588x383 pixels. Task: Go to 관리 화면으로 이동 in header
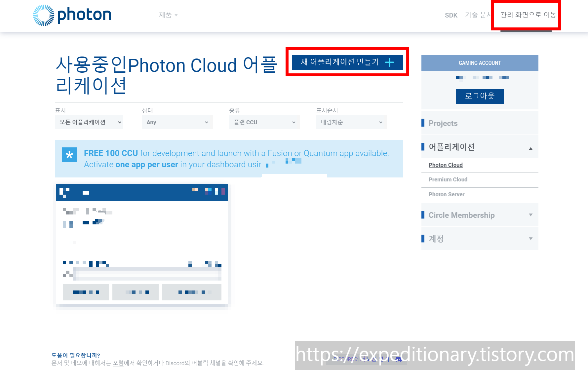(x=528, y=15)
